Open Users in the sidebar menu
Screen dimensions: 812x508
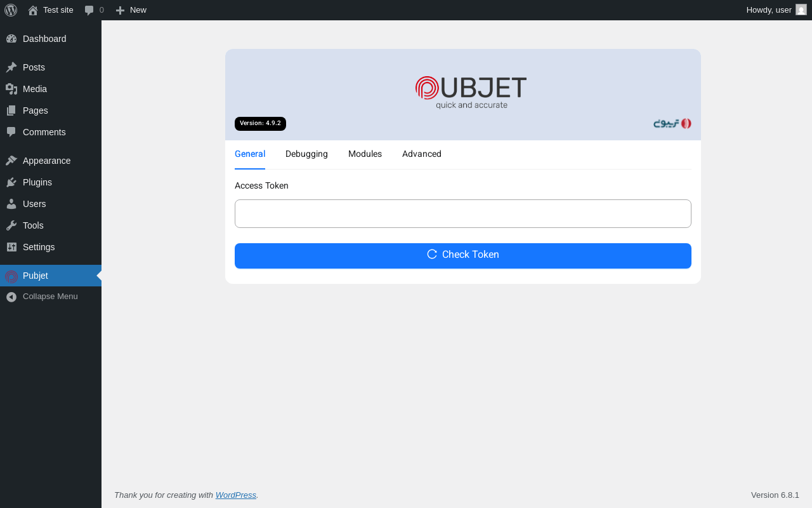[51, 204]
